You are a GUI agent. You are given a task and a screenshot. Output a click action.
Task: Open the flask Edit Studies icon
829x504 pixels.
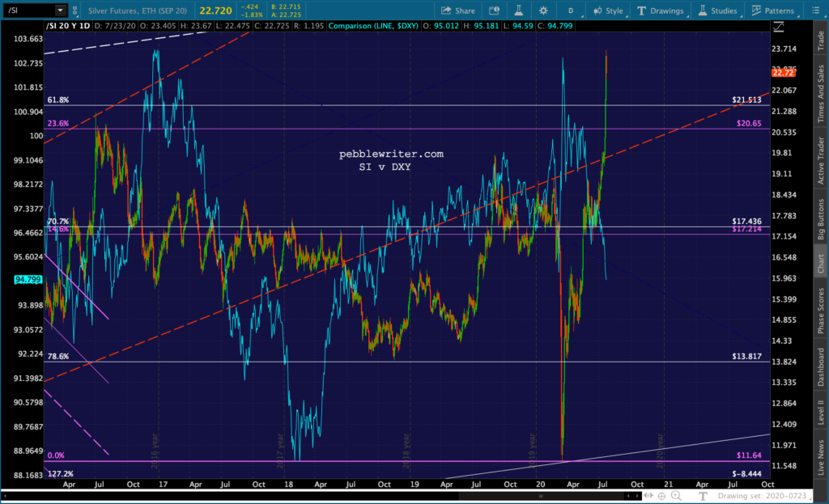pos(519,11)
